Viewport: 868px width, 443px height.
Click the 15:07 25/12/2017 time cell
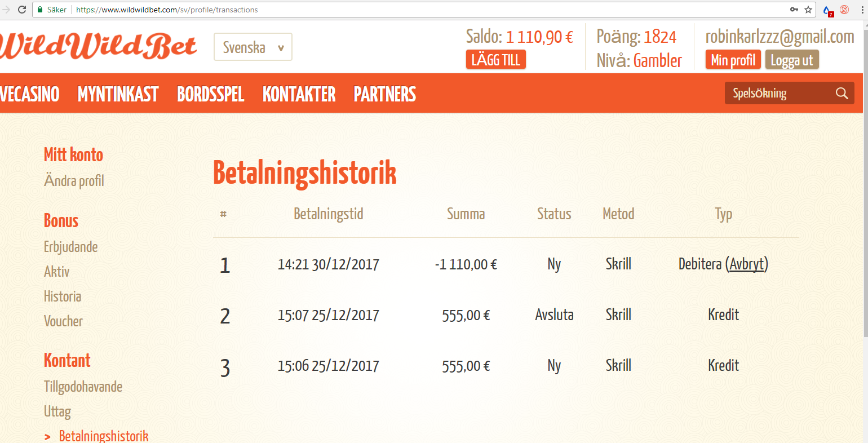[x=329, y=315]
